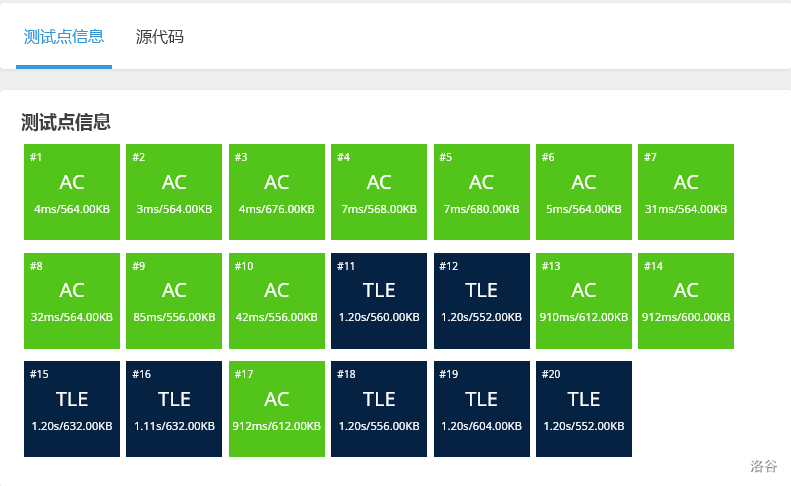Open test case #10 AC tile
791x486 pixels.
[x=277, y=301]
